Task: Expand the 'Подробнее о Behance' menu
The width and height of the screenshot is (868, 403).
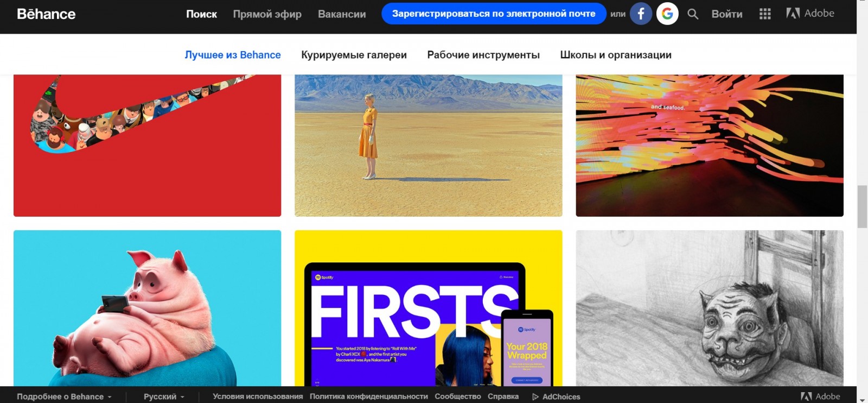Action: point(64,397)
